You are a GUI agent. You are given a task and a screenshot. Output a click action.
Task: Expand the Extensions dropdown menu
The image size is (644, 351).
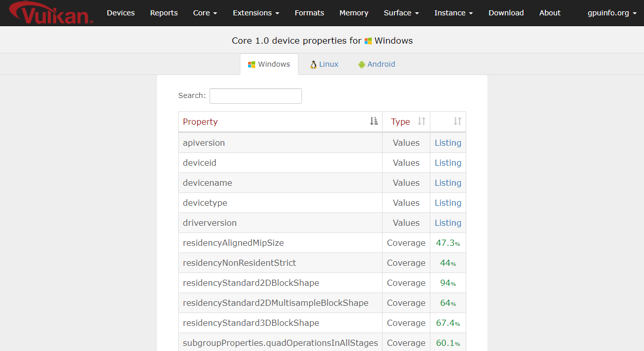coord(256,13)
